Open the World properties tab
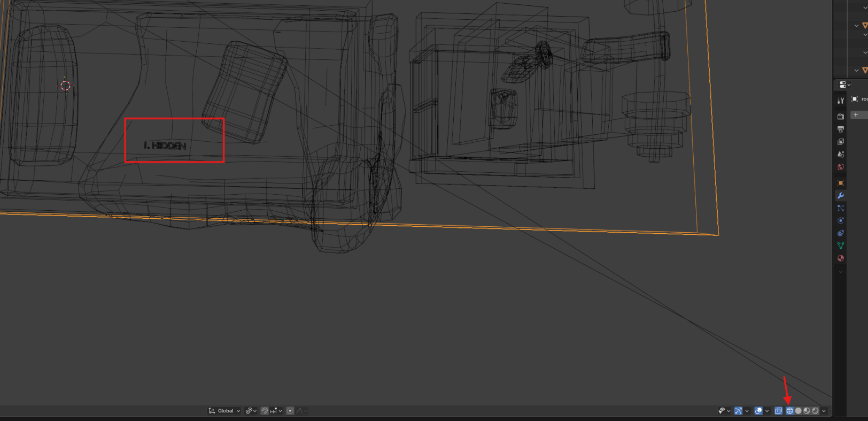 point(841,167)
